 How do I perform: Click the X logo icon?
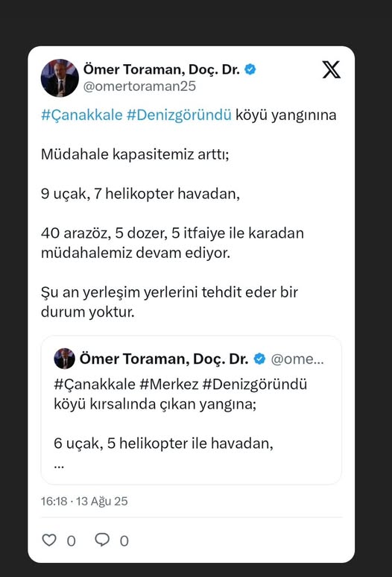[x=332, y=69]
